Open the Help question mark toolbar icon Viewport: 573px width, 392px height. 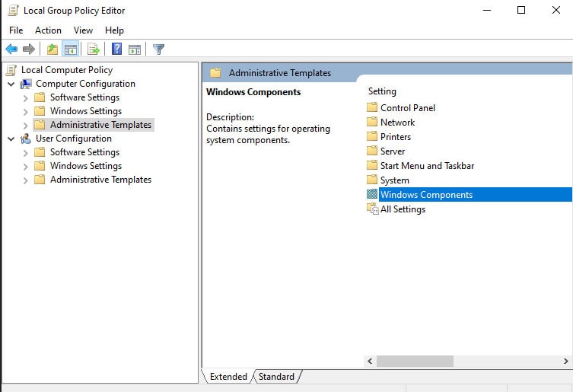point(116,49)
